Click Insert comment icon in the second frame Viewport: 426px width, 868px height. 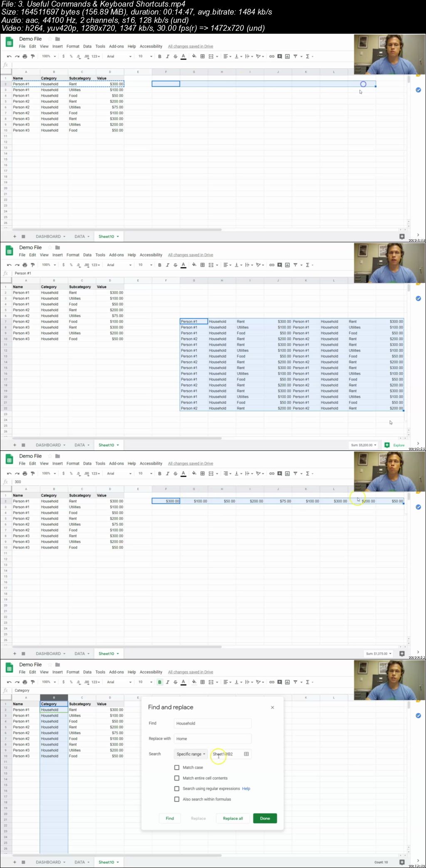click(280, 265)
